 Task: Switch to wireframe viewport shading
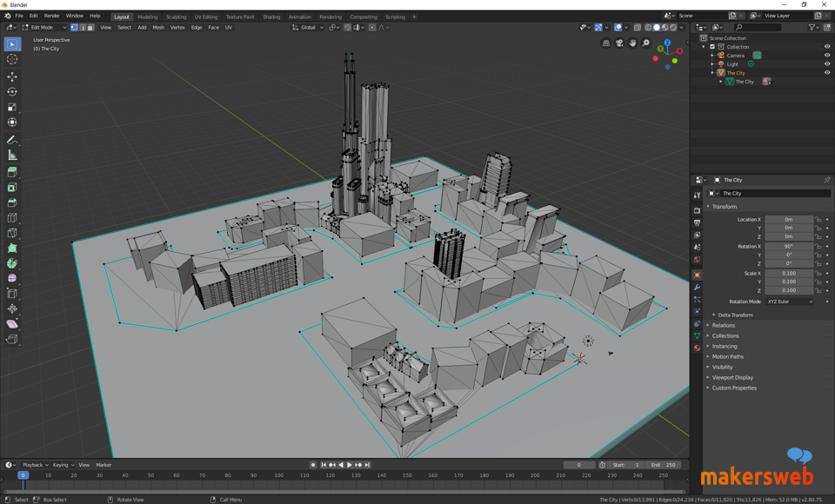(649, 27)
